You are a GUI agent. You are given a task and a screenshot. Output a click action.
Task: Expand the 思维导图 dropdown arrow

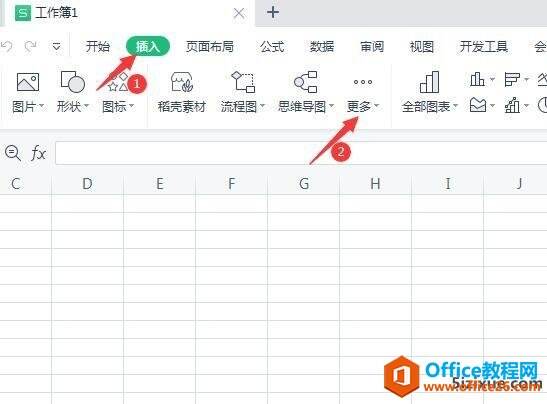click(331, 105)
